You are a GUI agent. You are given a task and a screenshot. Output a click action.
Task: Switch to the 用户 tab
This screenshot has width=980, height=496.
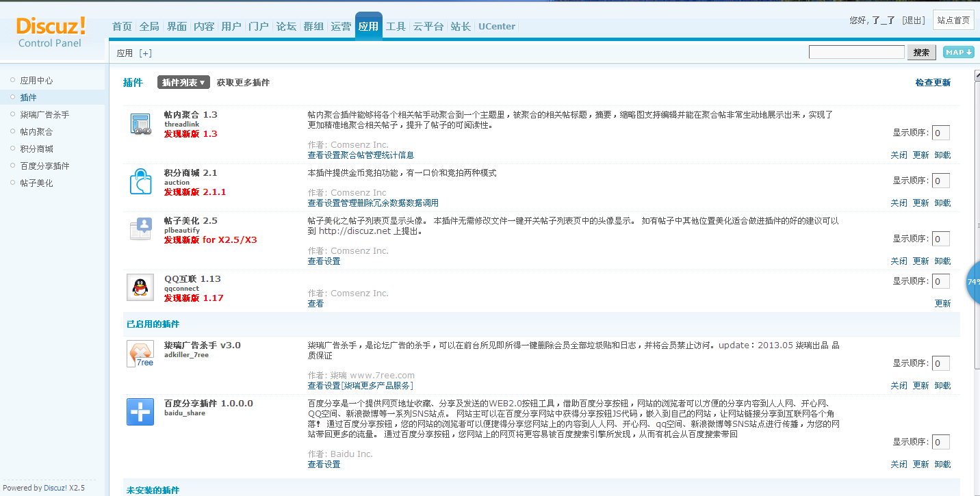(231, 27)
